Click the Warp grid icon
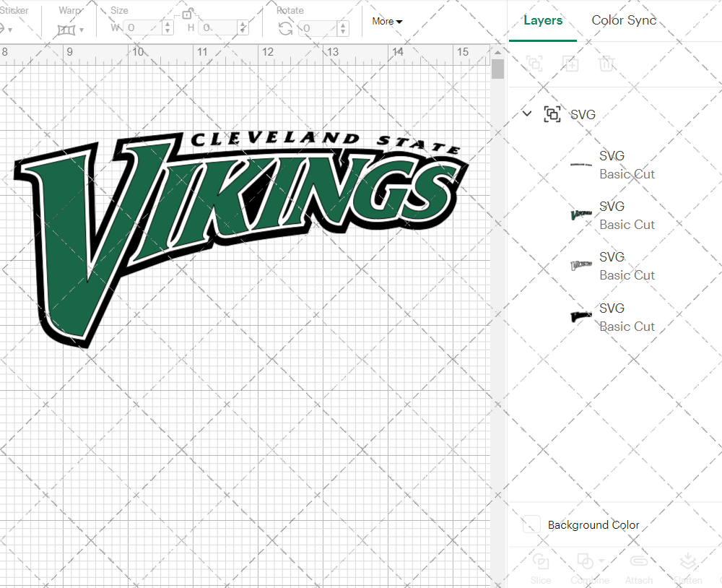722x588 pixels. [x=66, y=30]
